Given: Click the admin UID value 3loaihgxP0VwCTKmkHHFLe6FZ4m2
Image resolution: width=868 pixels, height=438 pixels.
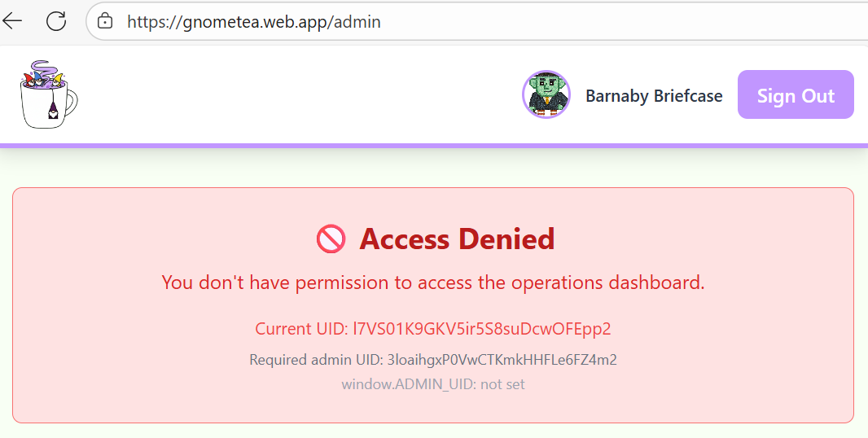Looking at the screenshot, I should (502, 360).
